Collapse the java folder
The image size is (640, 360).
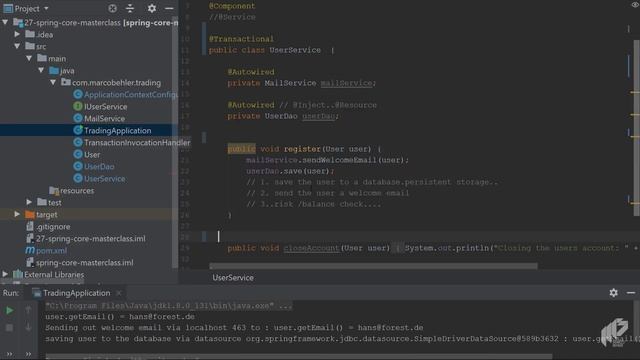(41, 70)
